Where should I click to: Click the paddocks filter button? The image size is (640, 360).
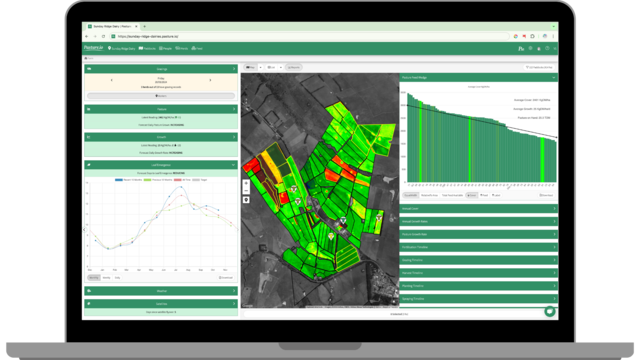pos(539,67)
